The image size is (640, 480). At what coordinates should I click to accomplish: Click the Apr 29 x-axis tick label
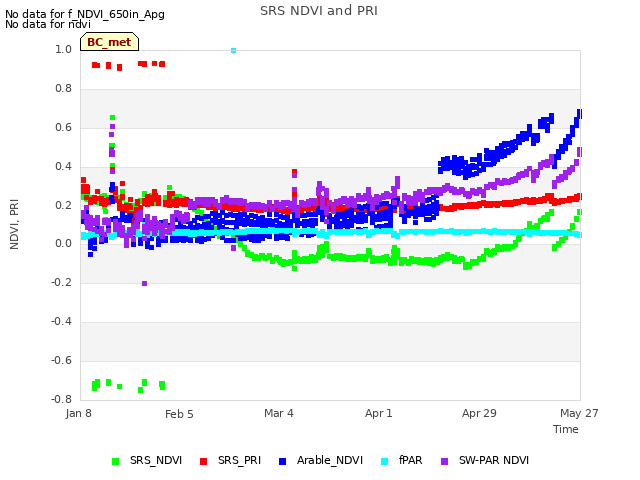tap(479, 413)
